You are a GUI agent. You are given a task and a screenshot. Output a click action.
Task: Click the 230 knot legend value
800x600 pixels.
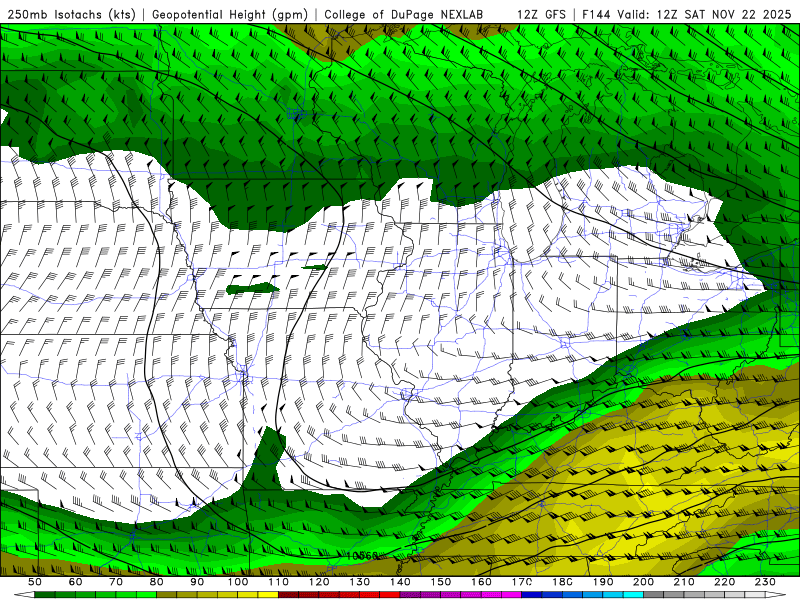(x=765, y=582)
